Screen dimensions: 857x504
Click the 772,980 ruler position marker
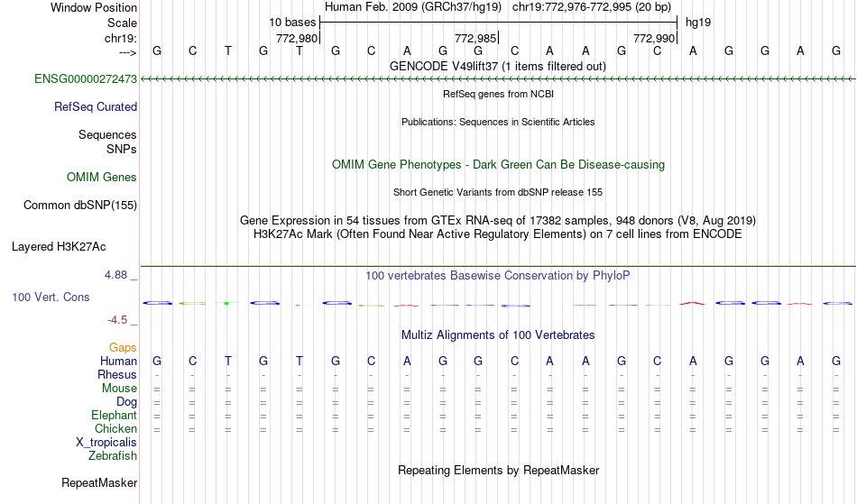click(297, 38)
